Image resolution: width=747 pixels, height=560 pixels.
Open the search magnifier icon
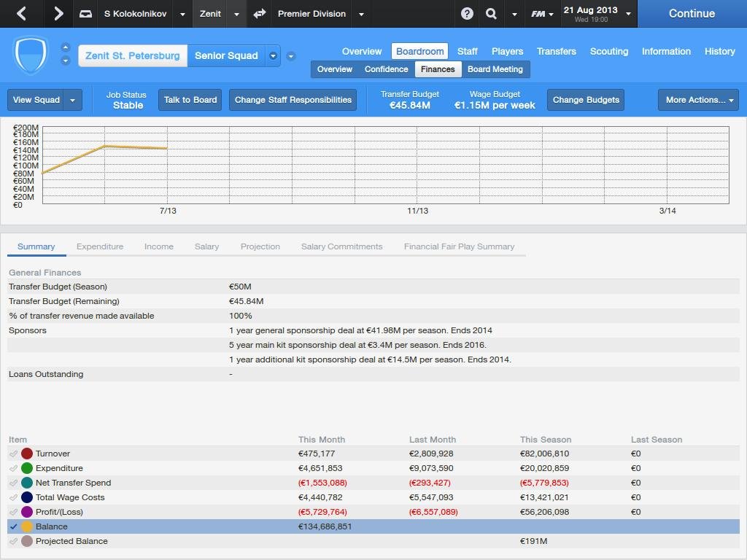tap(491, 14)
